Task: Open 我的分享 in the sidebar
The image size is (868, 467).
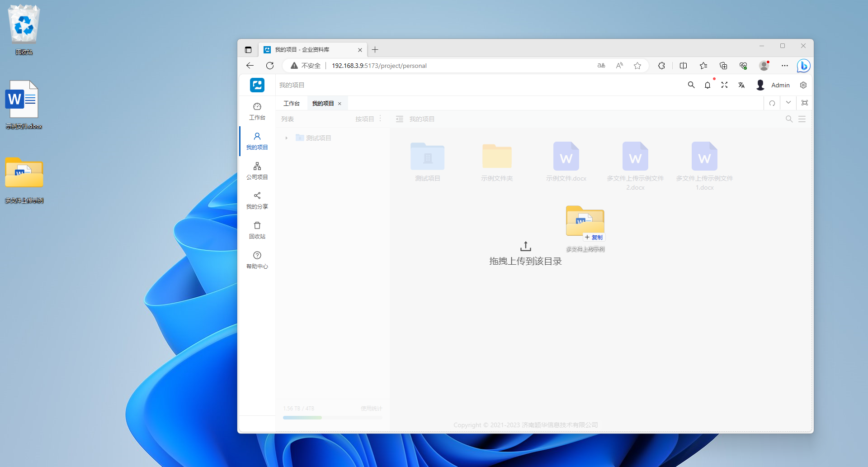Action: pyautogui.click(x=257, y=200)
